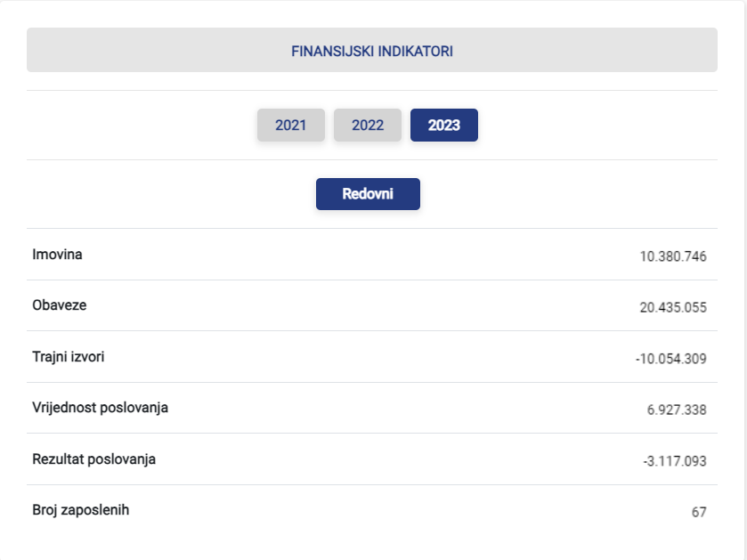Select the Broj zaposlenih label
The height and width of the screenshot is (560, 747).
[x=80, y=510]
